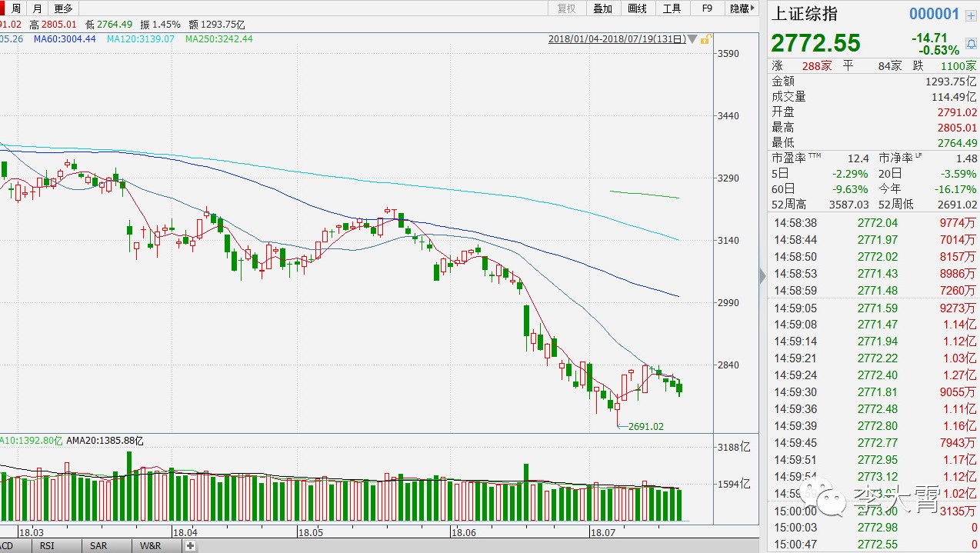
Task: Click the 18.06 date axis label
Action: click(x=464, y=532)
